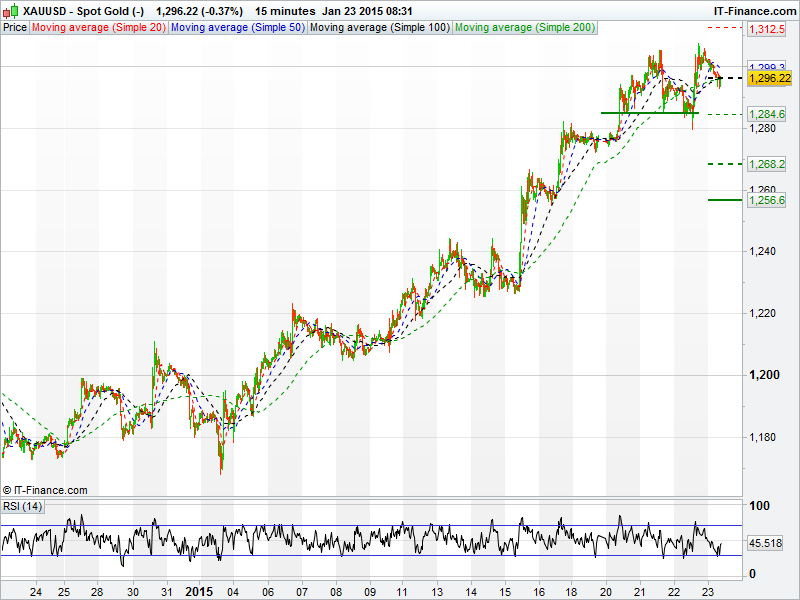Click the RSI axis 100 label
Screen dimensions: 800x600
pos(759,506)
